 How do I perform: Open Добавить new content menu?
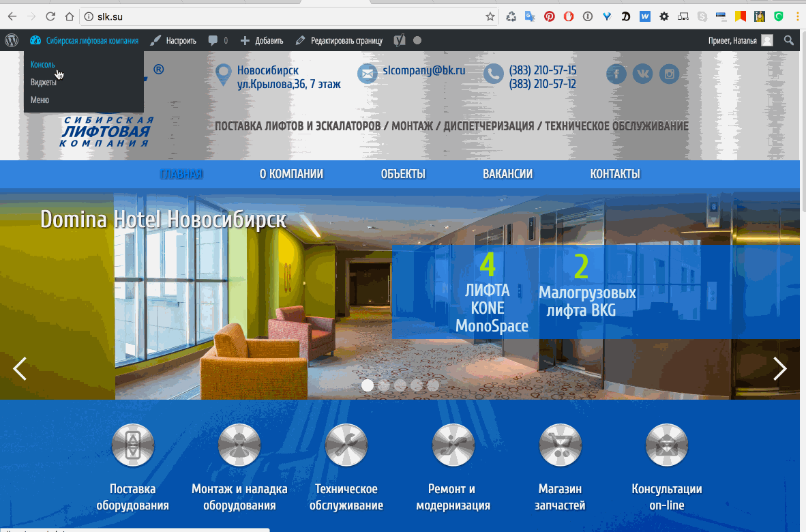[x=262, y=40]
